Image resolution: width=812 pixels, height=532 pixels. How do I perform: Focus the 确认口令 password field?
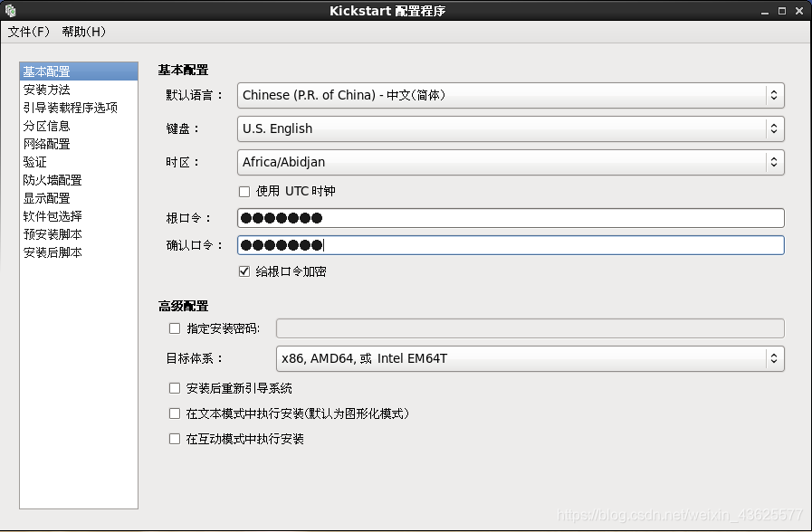tap(511, 245)
